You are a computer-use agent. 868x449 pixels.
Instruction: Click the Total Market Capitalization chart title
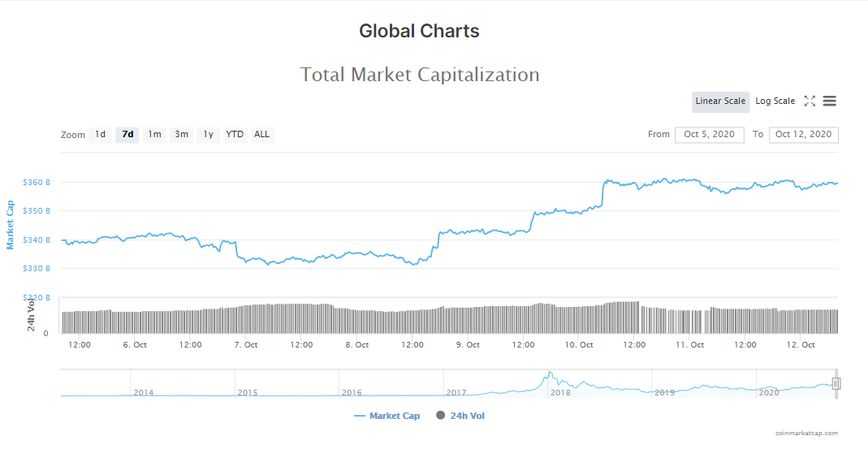pos(420,75)
